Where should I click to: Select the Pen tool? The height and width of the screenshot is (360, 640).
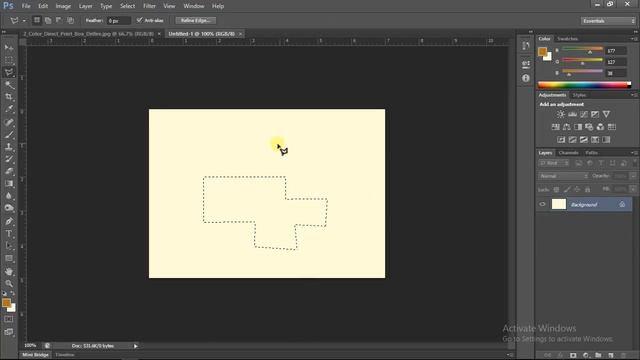(9, 221)
